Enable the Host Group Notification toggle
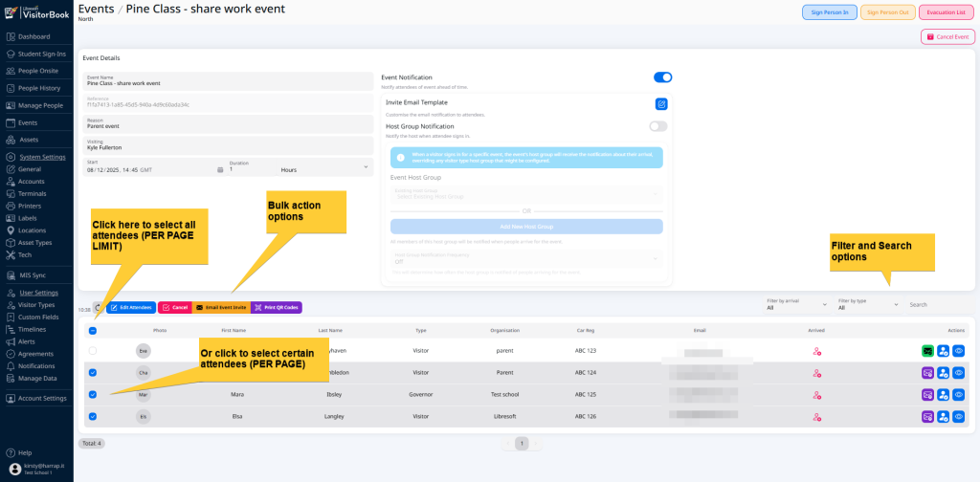The image size is (980, 482). 658,126
